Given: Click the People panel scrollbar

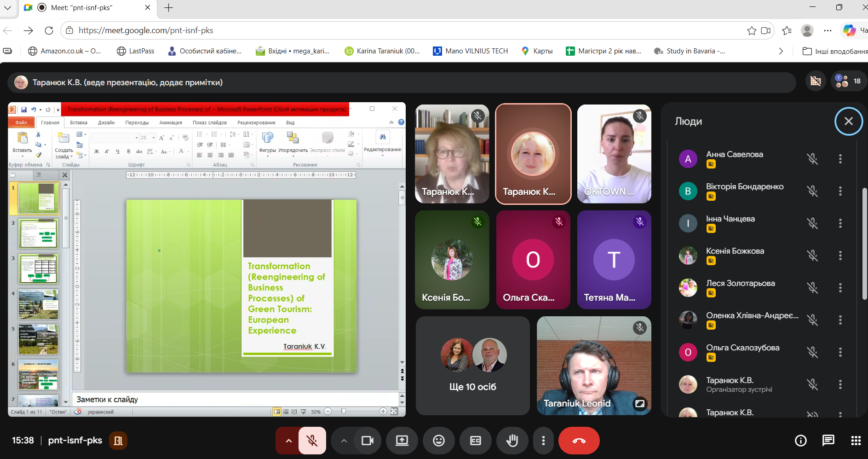Looking at the screenshot, I should [864, 244].
